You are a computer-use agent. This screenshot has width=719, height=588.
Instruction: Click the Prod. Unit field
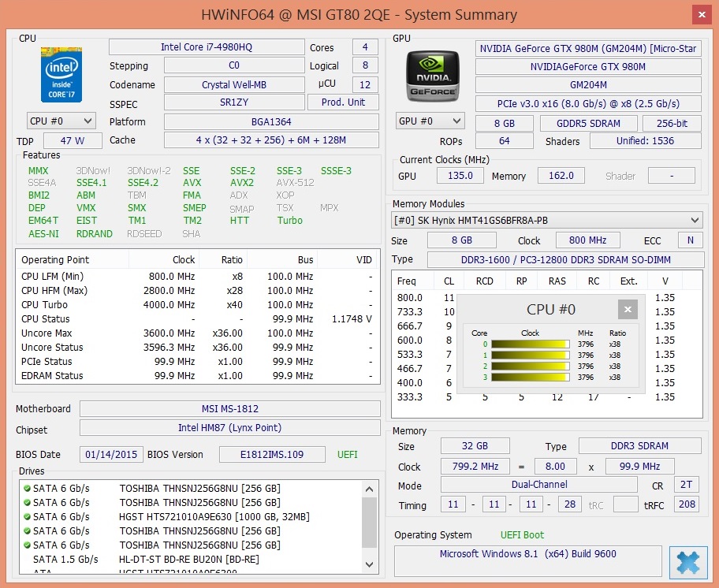pyautogui.click(x=343, y=102)
